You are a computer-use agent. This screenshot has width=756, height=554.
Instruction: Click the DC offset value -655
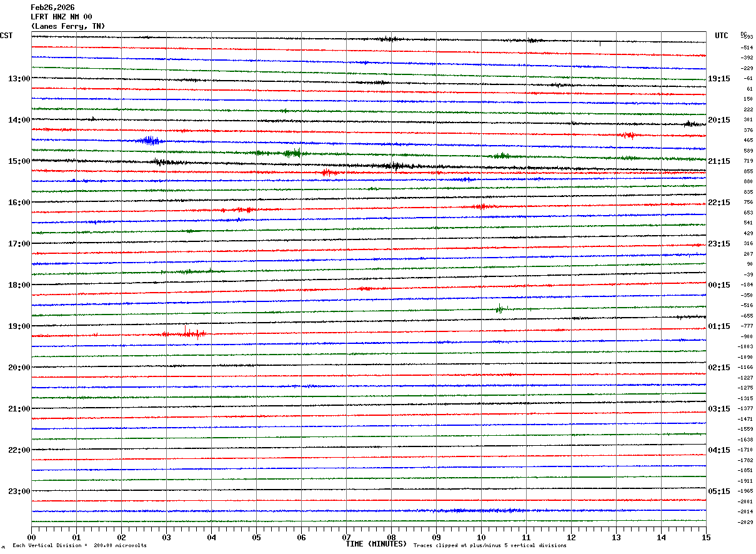pyautogui.click(x=747, y=316)
